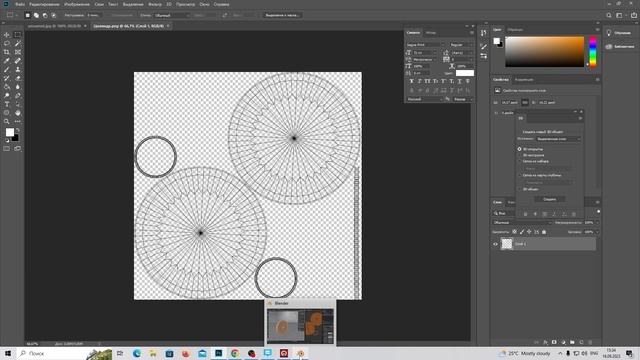Select the Clone Stamp tool
The height and width of the screenshot is (360, 640).
click(18, 69)
